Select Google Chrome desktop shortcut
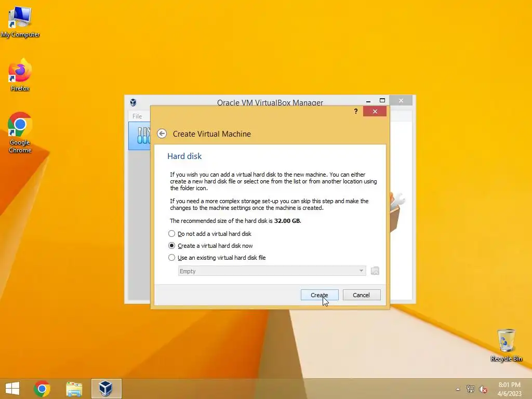The width and height of the screenshot is (532, 399). [20, 132]
